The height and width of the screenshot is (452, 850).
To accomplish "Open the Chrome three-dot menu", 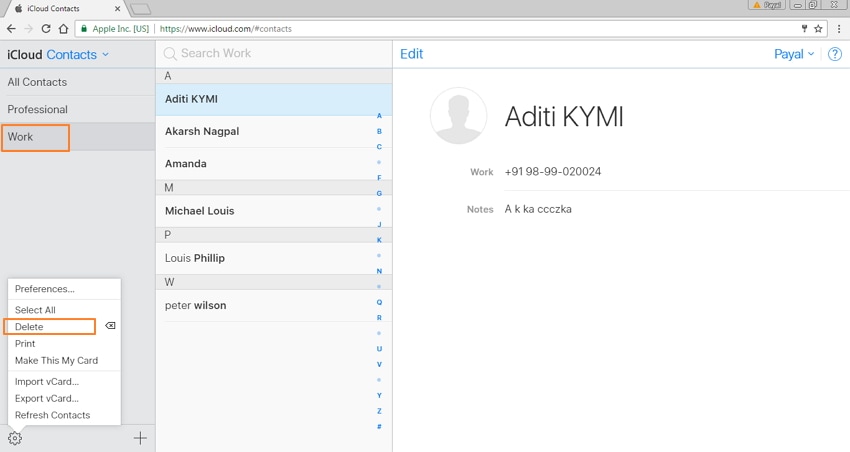I will (839, 29).
